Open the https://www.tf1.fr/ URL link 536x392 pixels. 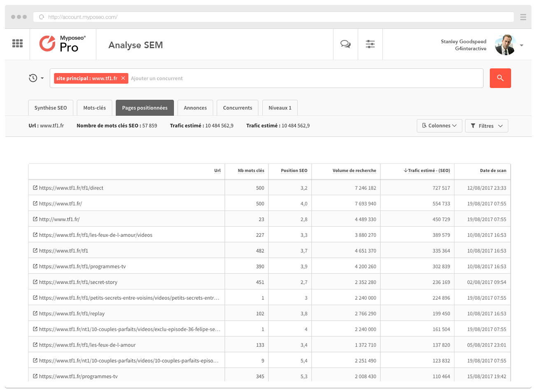[61, 204]
